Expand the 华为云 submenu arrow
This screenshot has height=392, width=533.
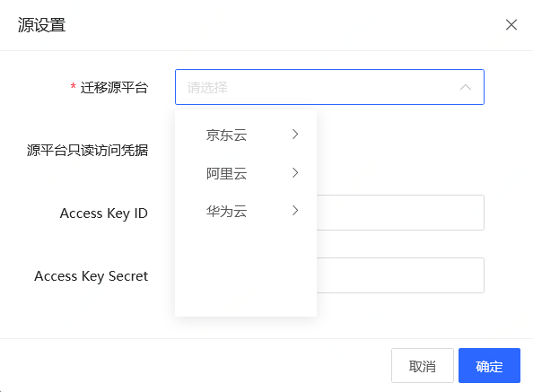pos(295,211)
